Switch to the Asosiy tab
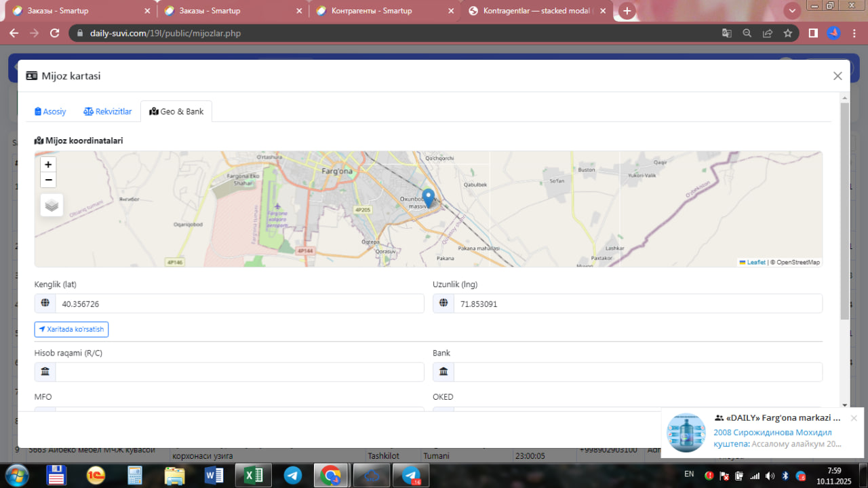 pyautogui.click(x=51, y=111)
